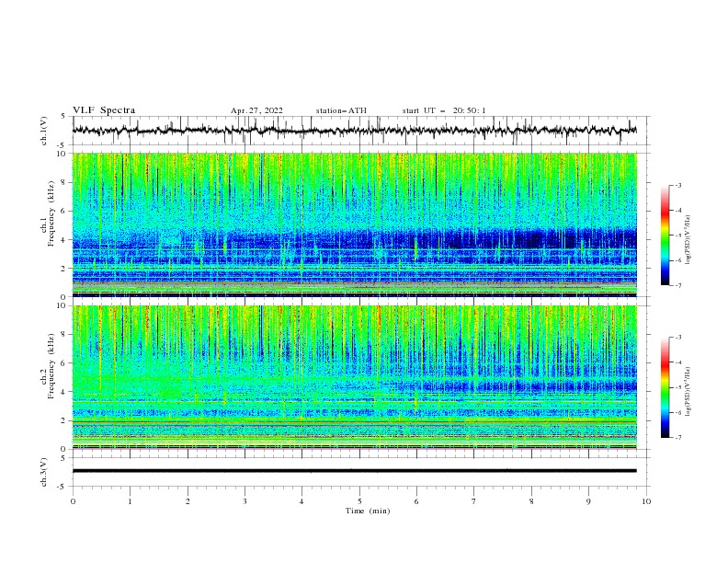Click the ch.1 "Frequency (kHz)" axis label
Viewport: 728px width, 563px height.
(x=51, y=213)
